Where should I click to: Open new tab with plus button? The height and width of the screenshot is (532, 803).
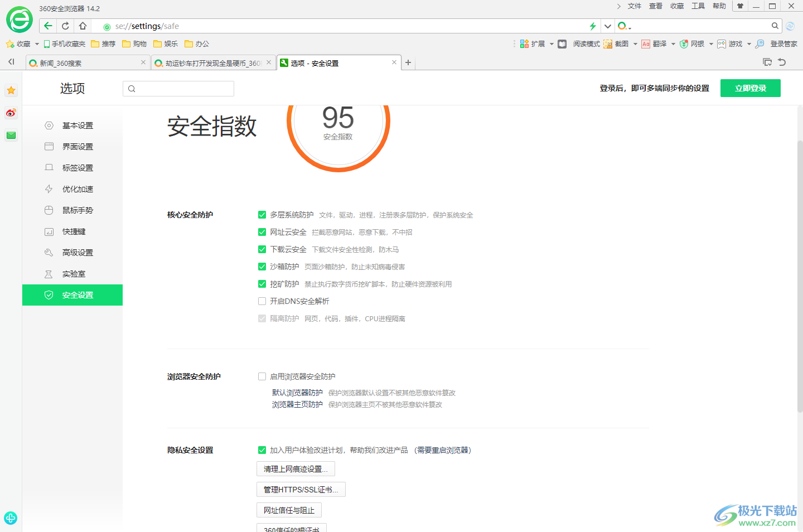(x=408, y=62)
